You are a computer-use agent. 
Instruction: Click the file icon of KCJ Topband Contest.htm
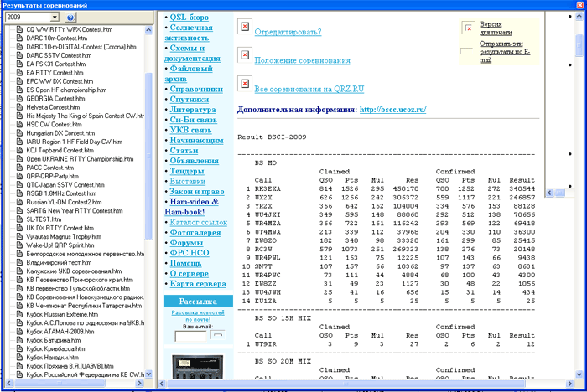(x=19, y=151)
